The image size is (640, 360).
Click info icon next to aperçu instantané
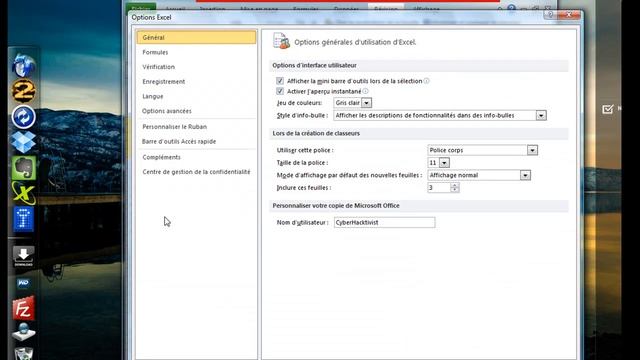tap(365, 91)
